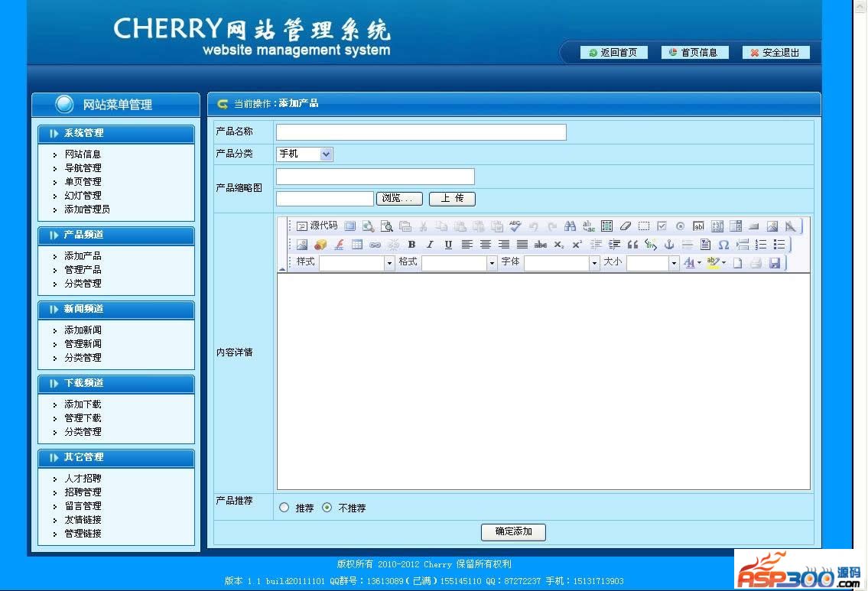
Task: Open 幻灯管理 in sidebar
Action: [83, 196]
